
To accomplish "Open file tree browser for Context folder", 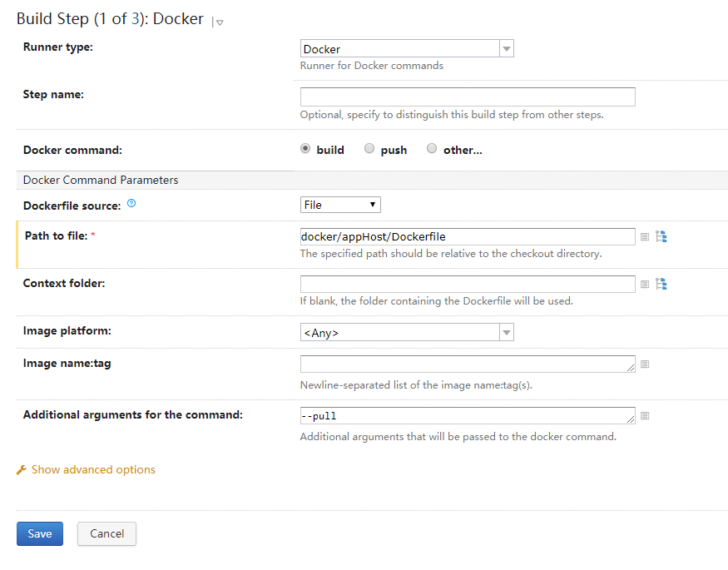I will tap(661, 285).
